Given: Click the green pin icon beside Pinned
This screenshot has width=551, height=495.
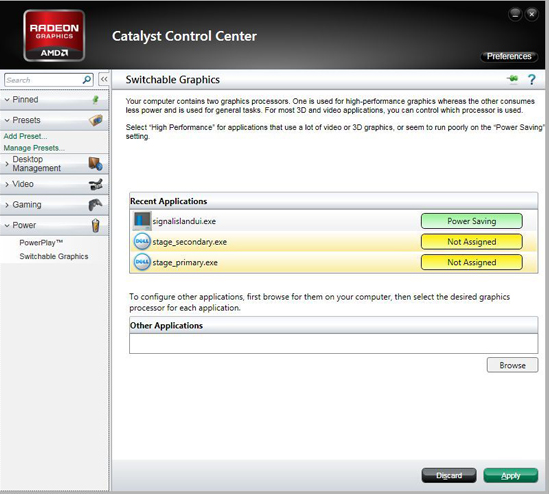Looking at the screenshot, I should (95, 100).
